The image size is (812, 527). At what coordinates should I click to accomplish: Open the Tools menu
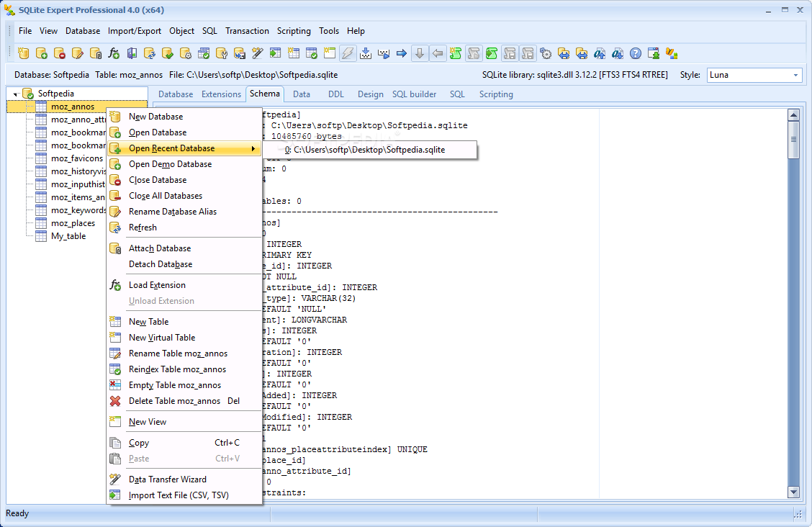point(329,31)
